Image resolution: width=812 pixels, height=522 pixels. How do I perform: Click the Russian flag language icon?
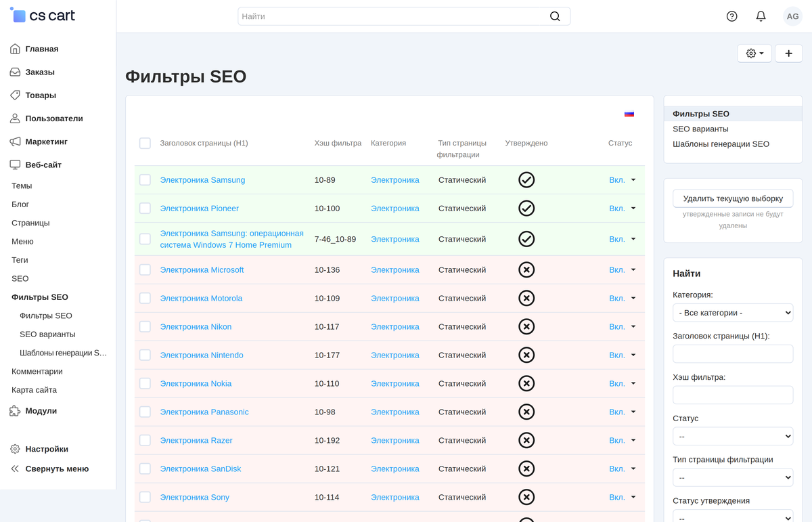[629, 114]
